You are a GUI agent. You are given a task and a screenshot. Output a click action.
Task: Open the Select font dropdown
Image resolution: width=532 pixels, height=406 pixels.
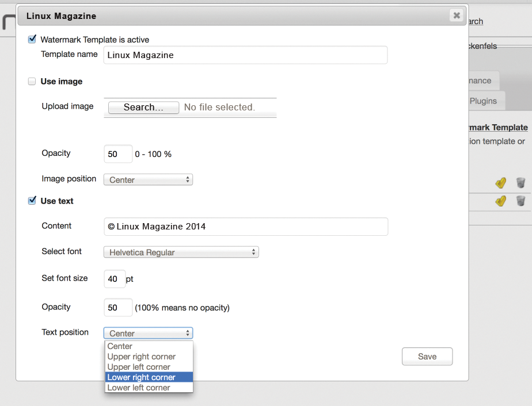click(181, 252)
